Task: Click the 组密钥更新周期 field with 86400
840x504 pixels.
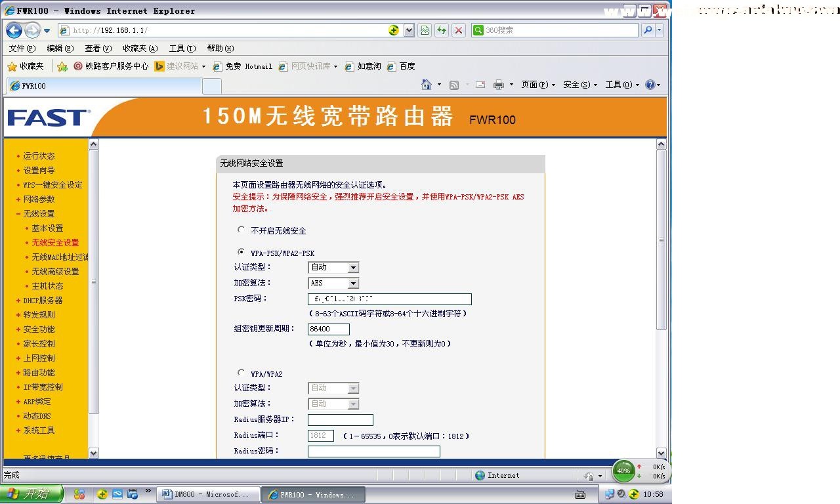Action: pos(329,329)
